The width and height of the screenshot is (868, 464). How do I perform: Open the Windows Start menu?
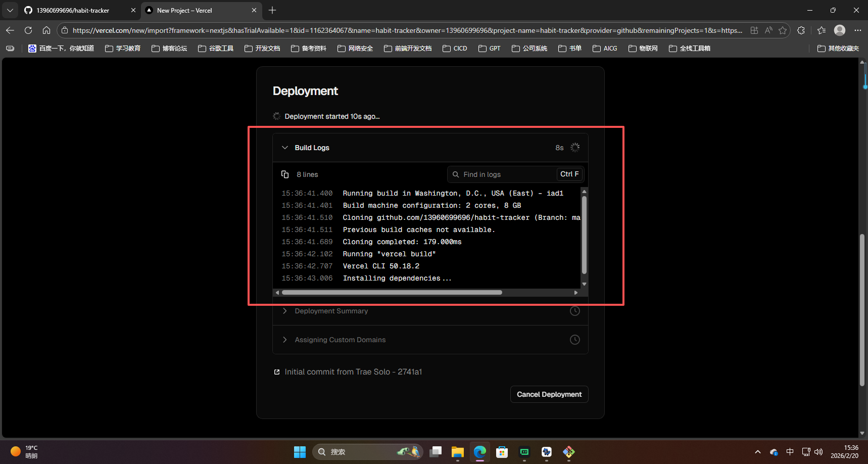point(300,452)
